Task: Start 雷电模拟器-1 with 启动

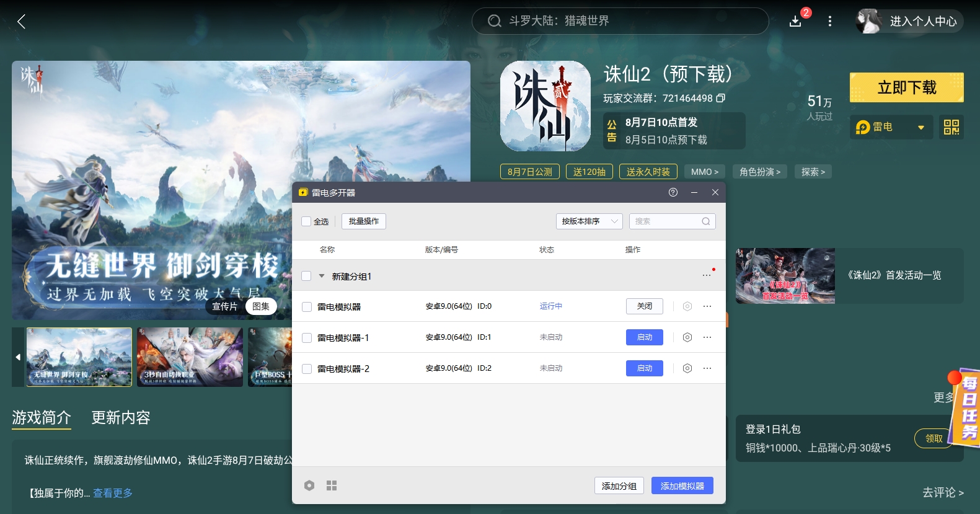Action: (645, 337)
